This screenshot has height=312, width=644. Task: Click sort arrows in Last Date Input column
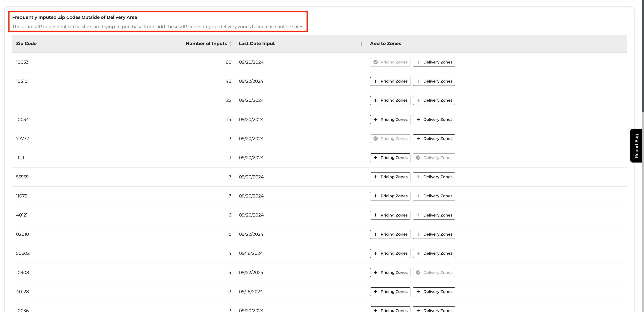point(361,44)
